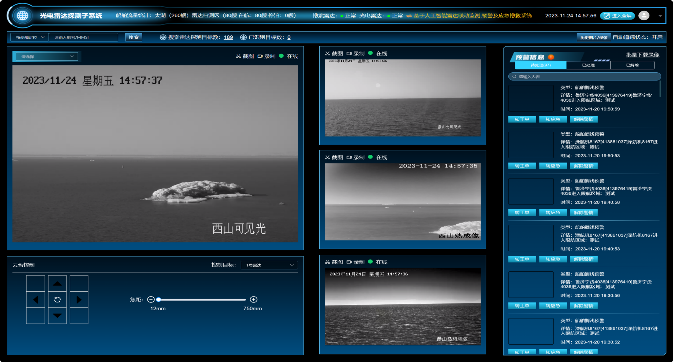This screenshot has height=362, width=673.
Task: Click the PTZ pan up arrow
Action: 58,284
